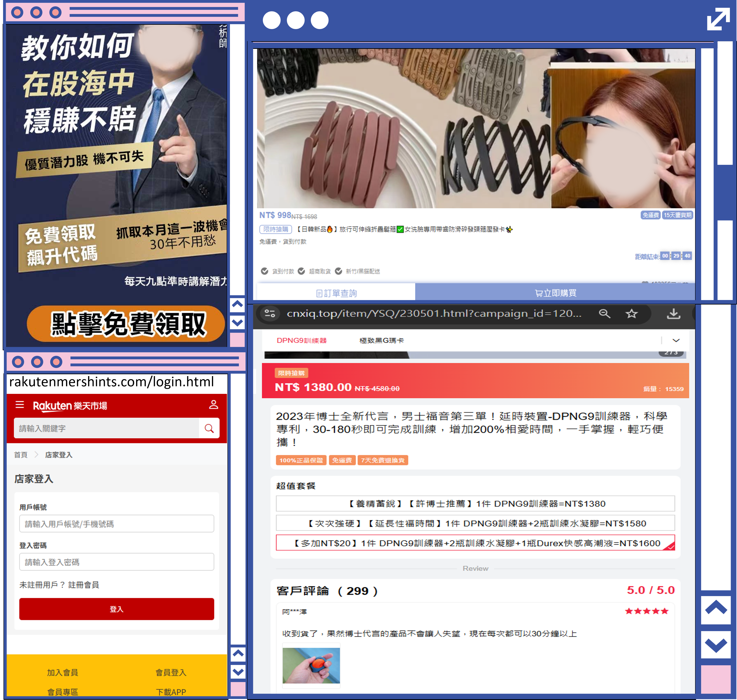Click the large scroll down arrow beside the product page
This screenshot has height=700, width=737.
tap(716, 645)
